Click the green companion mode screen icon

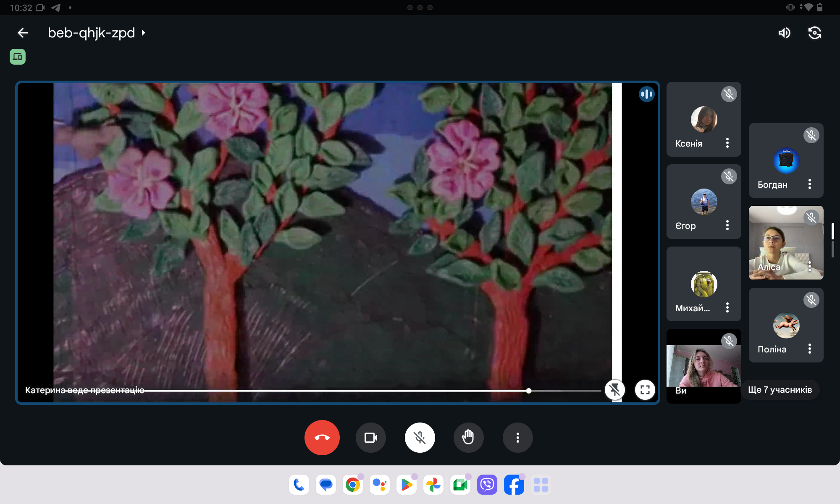pyautogui.click(x=18, y=57)
